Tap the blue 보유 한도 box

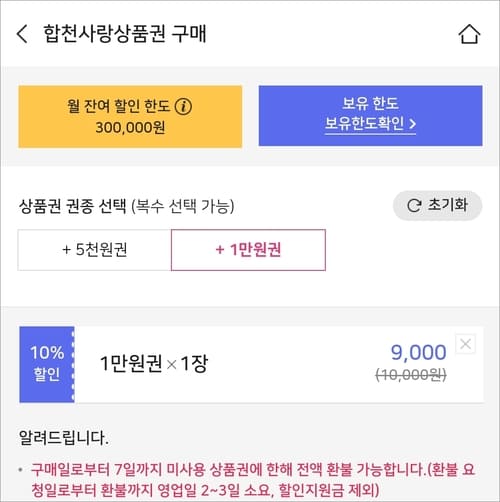click(370, 116)
